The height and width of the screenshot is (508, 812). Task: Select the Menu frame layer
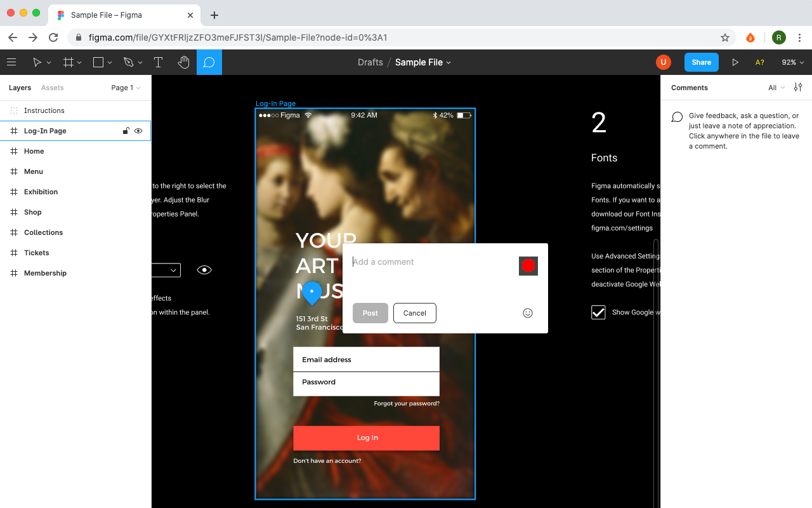[75, 171]
